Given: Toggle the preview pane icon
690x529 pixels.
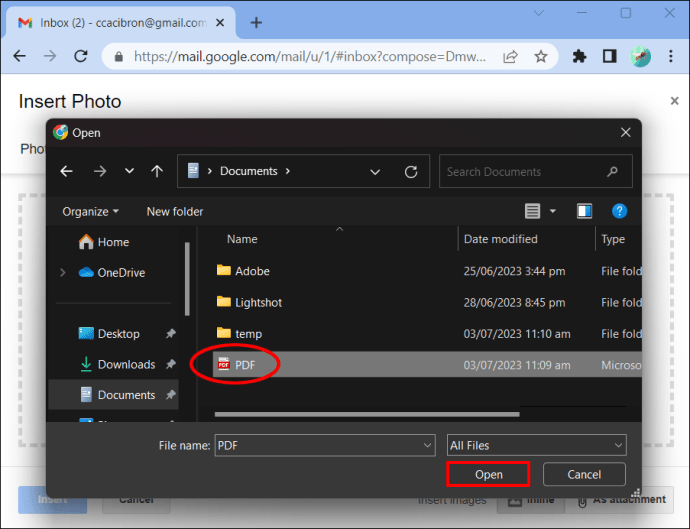Looking at the screenshot, I should pyautogui.click(x=584, y=211).
